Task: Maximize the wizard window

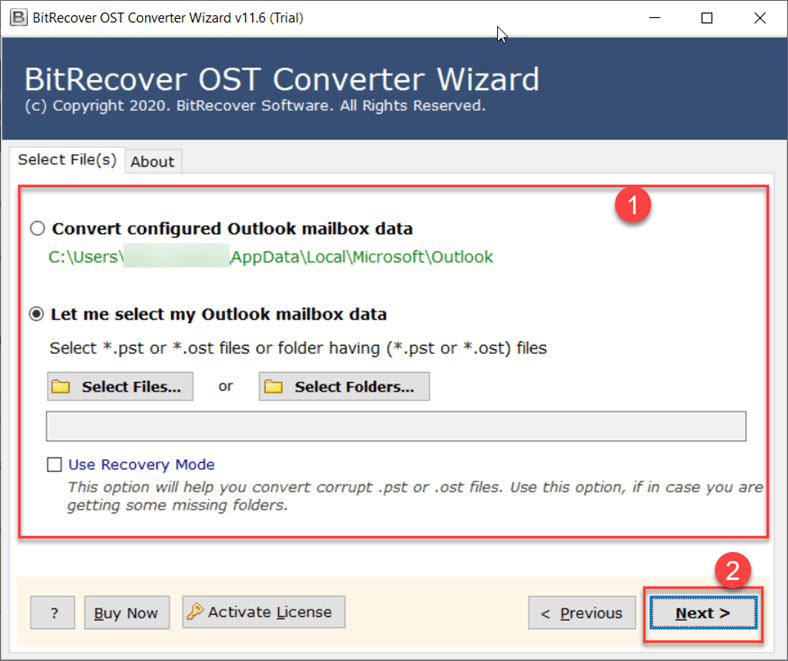Action: pos(707,18)
